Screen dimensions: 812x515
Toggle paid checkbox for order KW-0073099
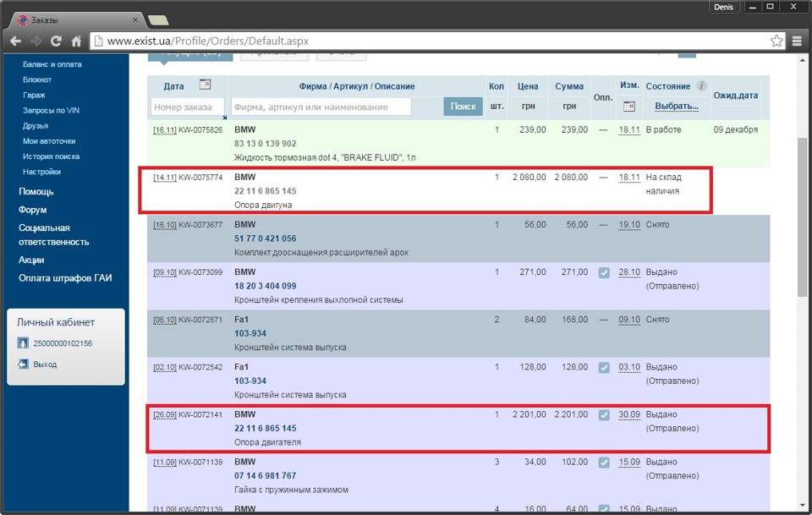click(604, 272)
